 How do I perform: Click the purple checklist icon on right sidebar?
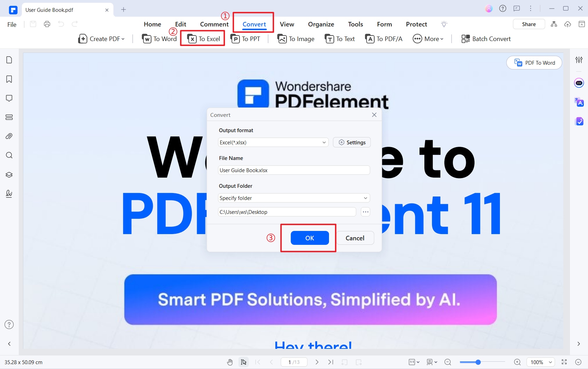point(579,121)
